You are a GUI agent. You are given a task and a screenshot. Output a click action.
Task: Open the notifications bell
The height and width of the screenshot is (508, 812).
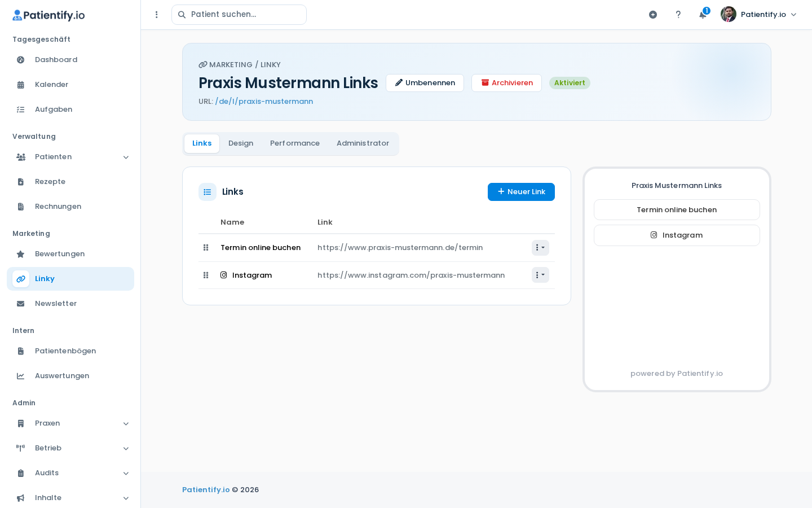(x=703, y=15)
